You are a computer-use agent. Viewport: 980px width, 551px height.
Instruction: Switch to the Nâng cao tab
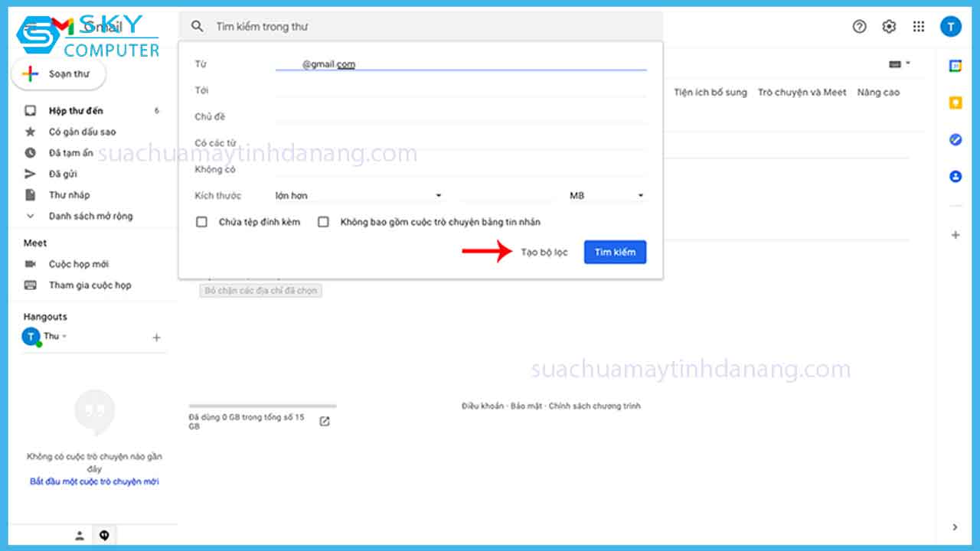coord(877,92)
